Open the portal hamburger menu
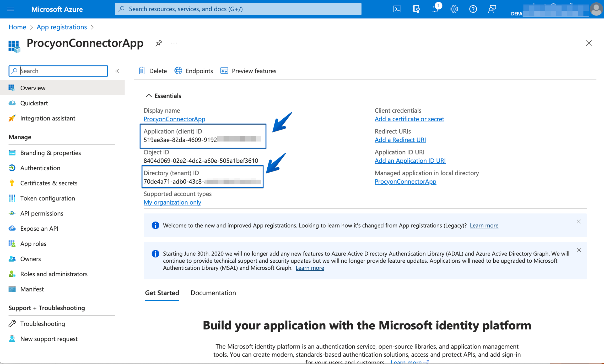The height and width of the screenshot is (364, 604). coord(10,9)
